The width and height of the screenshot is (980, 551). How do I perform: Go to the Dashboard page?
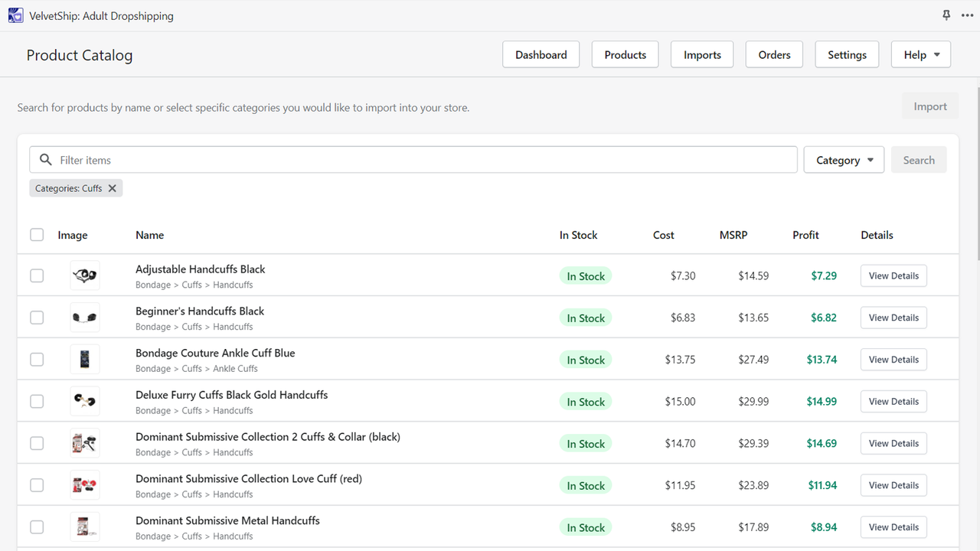tap(541, 55)
